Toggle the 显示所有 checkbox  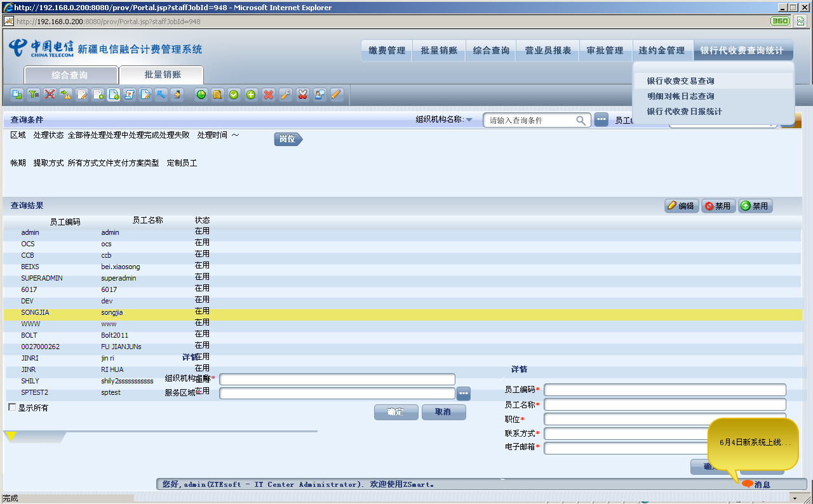pos(12,407)
